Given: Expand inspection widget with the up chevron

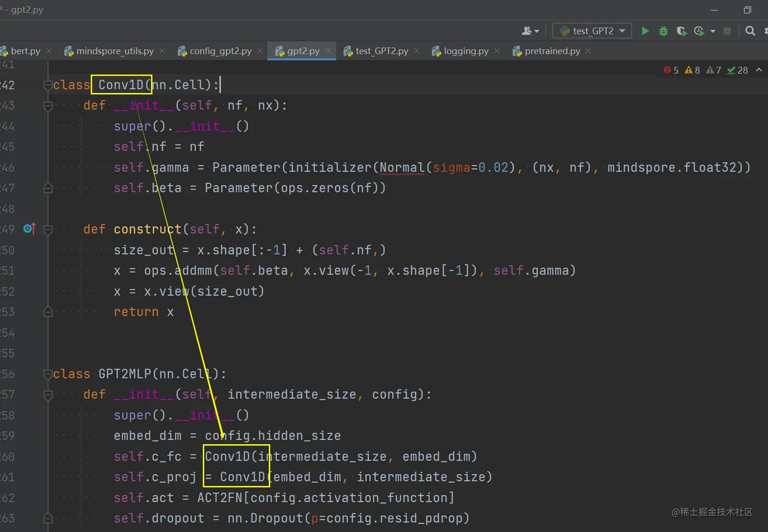Looking at the screenshot, I should (x=759, y=70).
